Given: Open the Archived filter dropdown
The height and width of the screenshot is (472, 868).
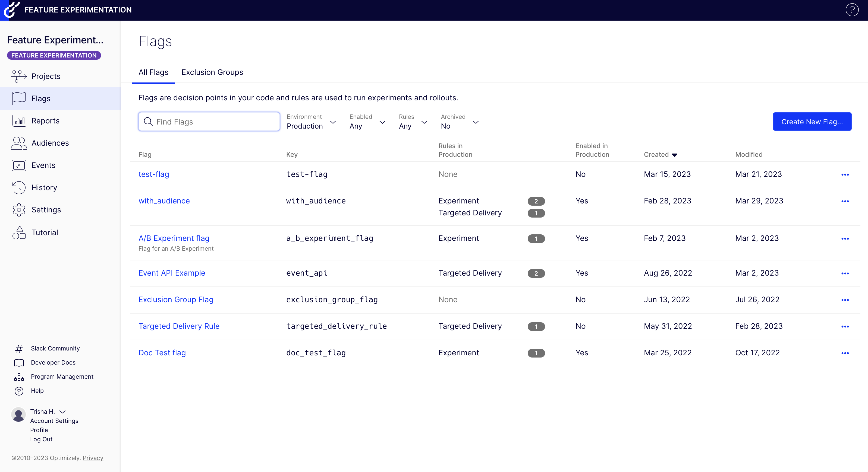Looking at the screenshot, I should tap(459, 122).
